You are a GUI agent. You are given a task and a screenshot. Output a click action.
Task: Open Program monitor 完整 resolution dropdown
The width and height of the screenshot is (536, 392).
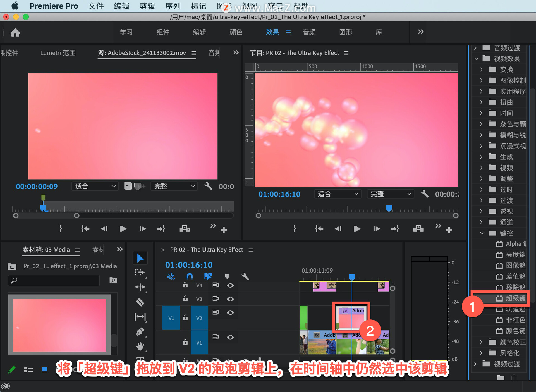(390, 194)
